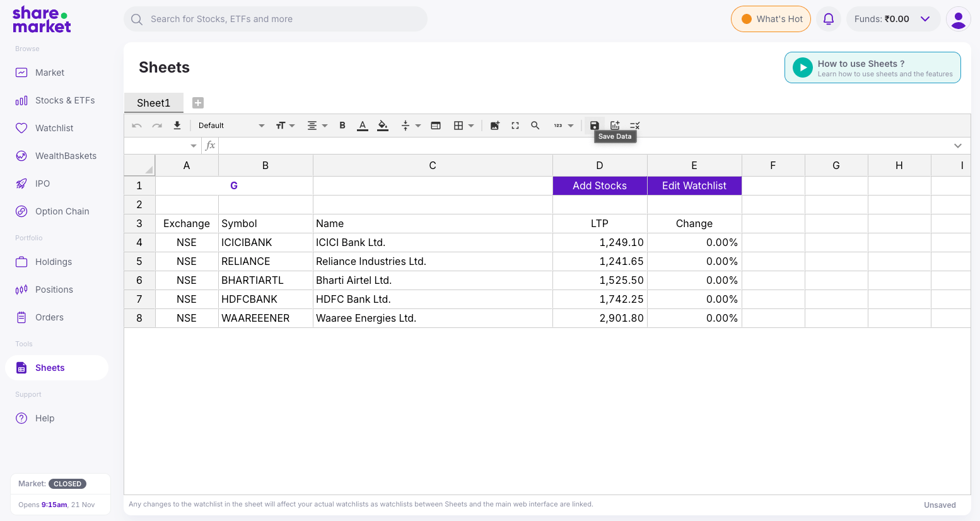Open the 123 number format dropdown
Image resolution: width=980 pixels, height=521 pixels.
tap(563, 126)
